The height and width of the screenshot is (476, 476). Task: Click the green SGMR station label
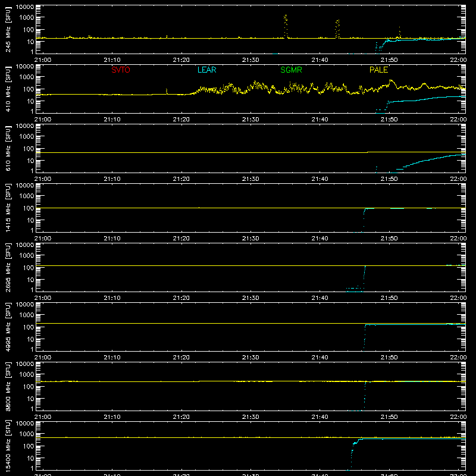(x=291, y=70)
